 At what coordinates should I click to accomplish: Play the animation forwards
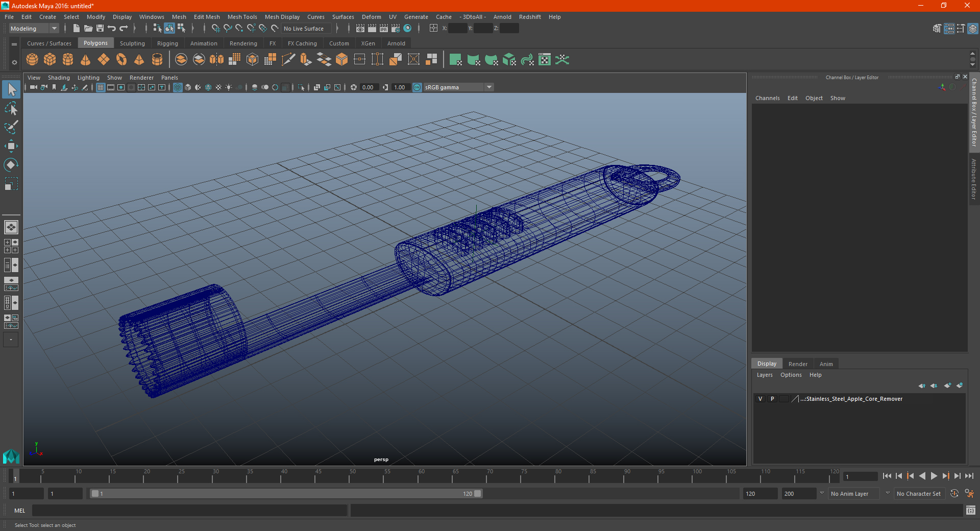click(934, 476)
